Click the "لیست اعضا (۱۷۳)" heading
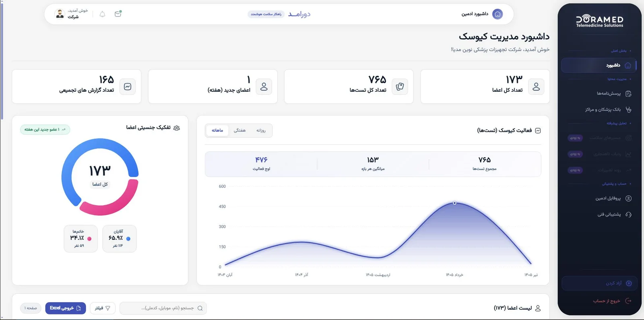Screen dimensions: 644x320 (x=513, y=308)
